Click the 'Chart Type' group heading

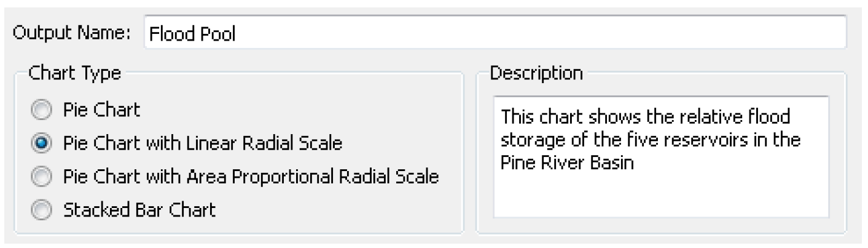(72, 73)
